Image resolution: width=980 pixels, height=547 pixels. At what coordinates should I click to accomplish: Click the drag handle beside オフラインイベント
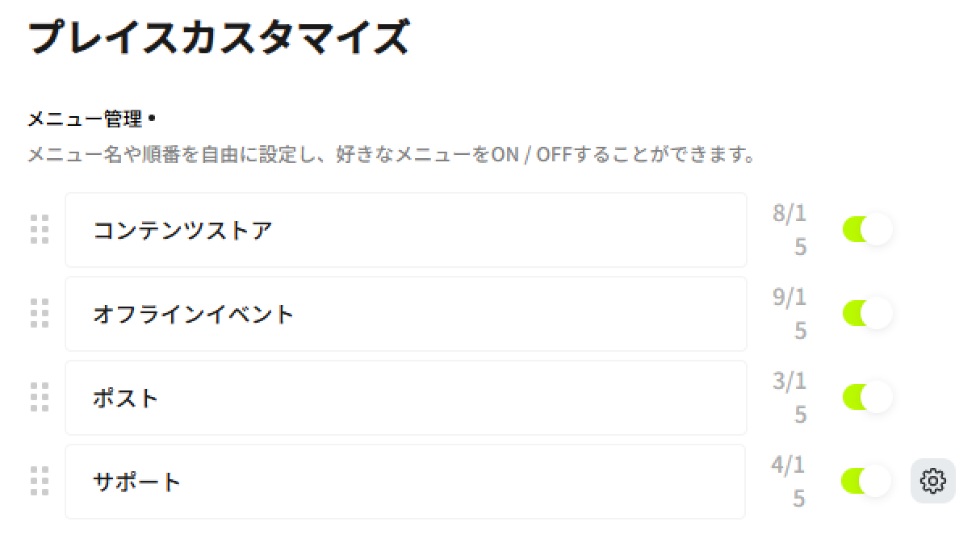39,313
